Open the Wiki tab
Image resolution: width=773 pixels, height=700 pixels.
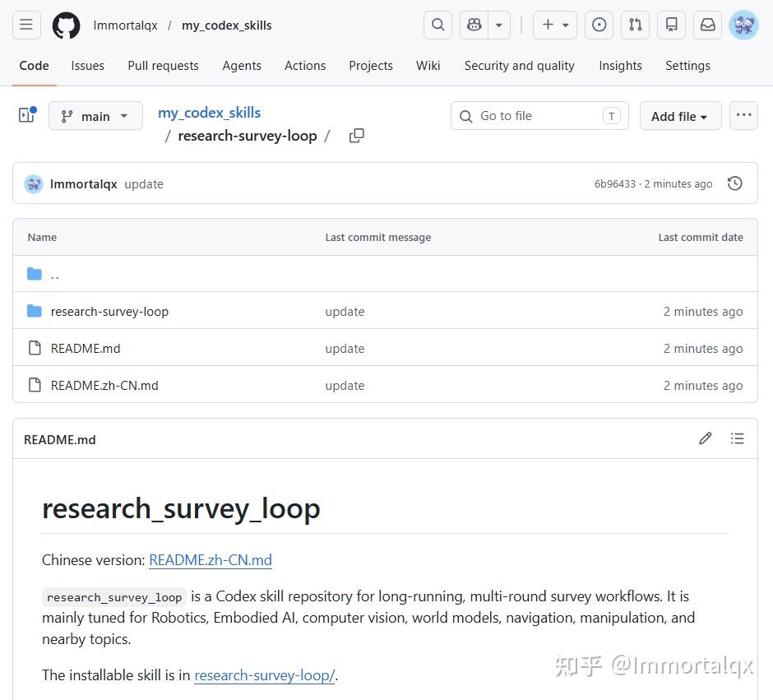(x=428, y=66)
